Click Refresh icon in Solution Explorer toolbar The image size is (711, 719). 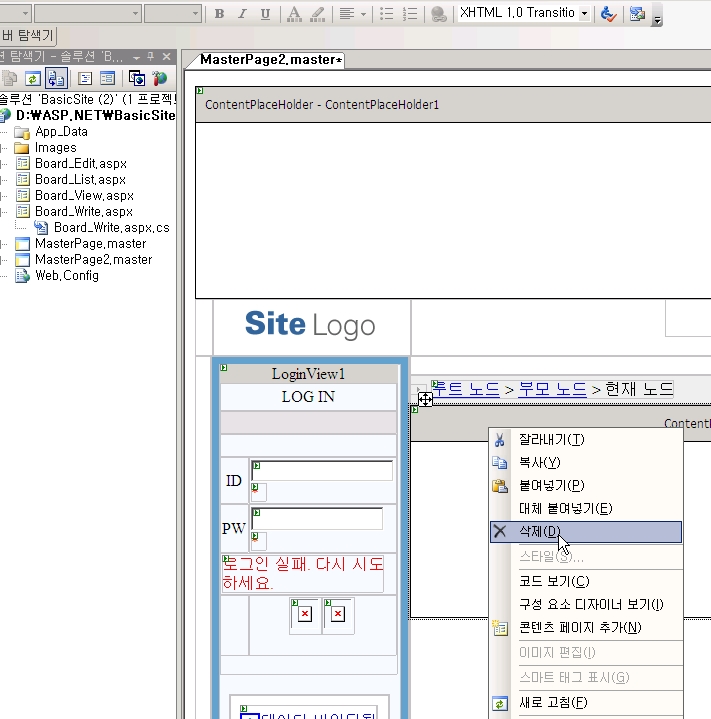(33, 78)
